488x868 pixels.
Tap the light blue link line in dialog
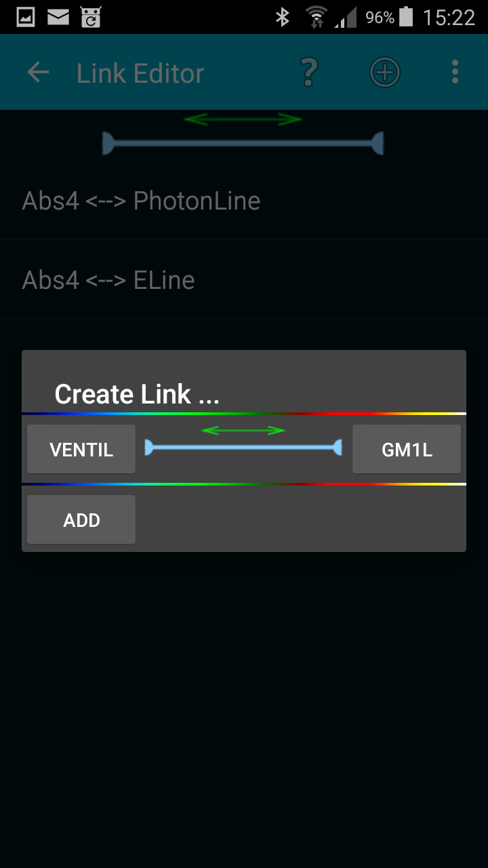click(x=243, y=447)
